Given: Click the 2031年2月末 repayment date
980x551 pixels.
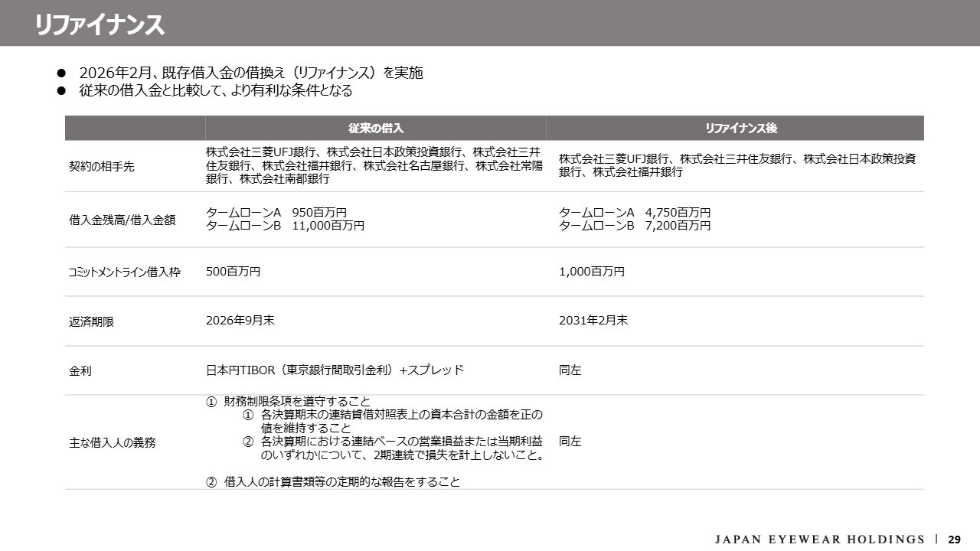Looking at the screenshot, I should coord(593,321).
